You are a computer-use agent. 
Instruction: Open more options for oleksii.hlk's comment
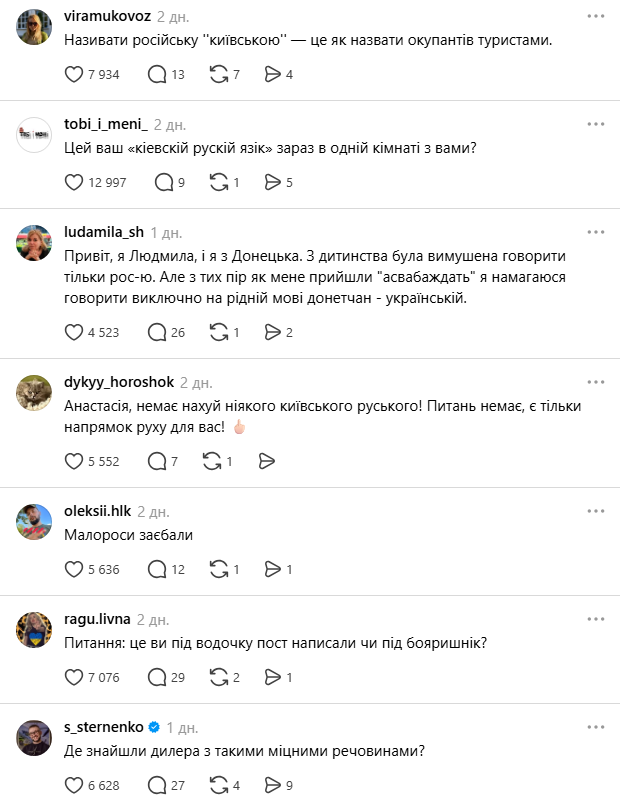point(596,511)
